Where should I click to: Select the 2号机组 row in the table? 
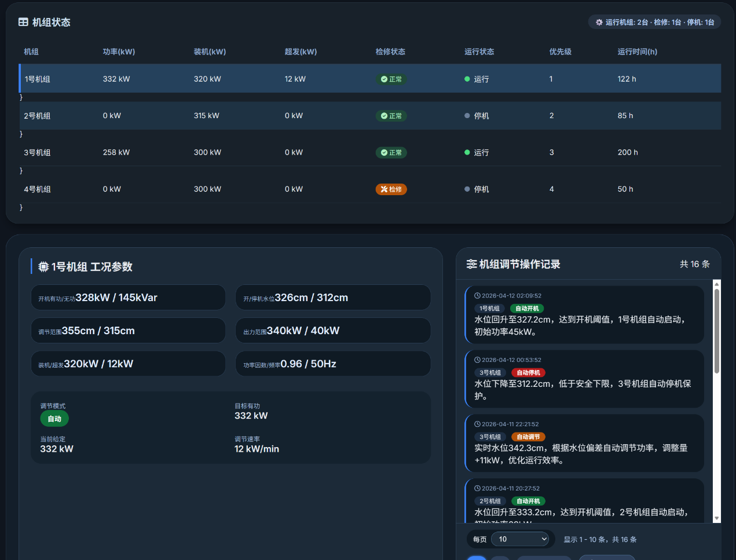(369, 116)
